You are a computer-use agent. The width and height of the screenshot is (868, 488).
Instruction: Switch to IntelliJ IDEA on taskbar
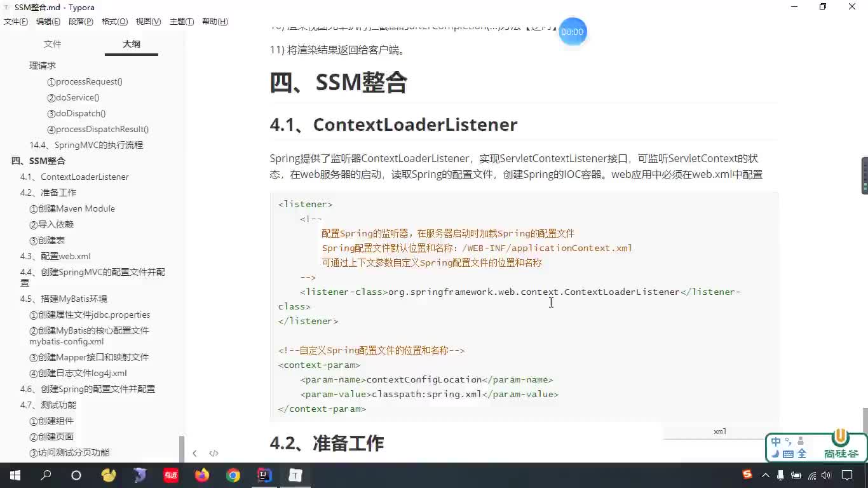[264, 475]
